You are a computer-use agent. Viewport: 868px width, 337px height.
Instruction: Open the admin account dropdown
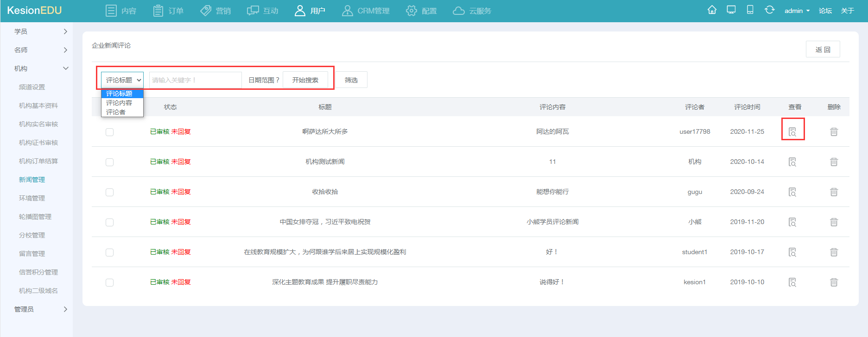point(797,11)
